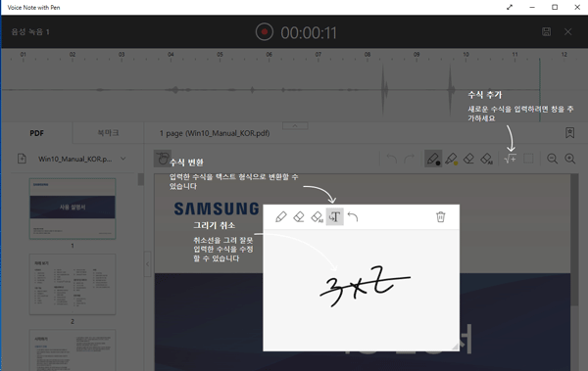Open the third page thumbnail
Image resolution: width=588 pixels, height=371 pixels.
73,350
